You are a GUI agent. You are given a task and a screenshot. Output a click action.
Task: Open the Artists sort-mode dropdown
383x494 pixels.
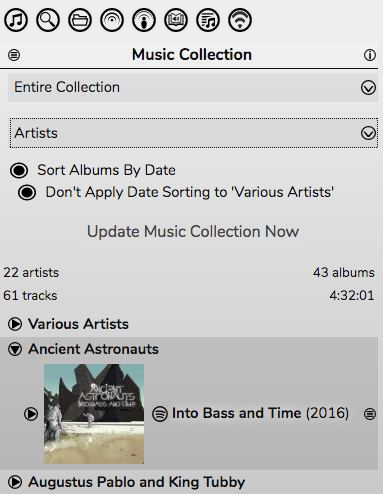point(194,133)
